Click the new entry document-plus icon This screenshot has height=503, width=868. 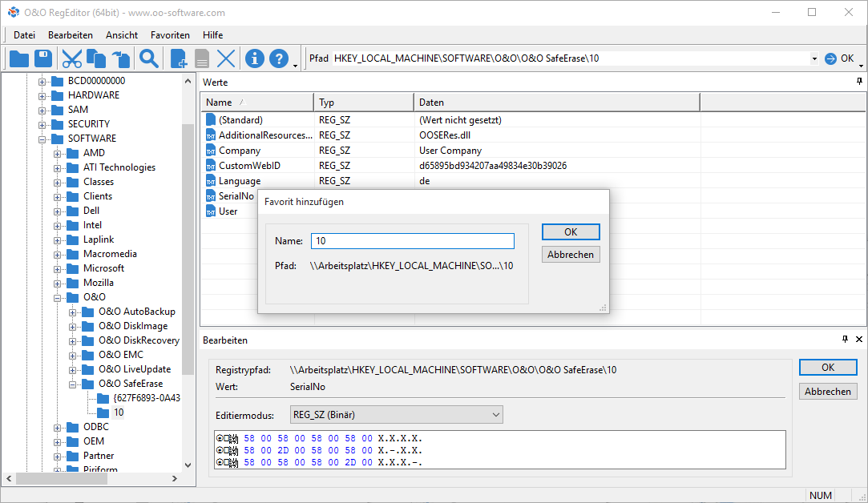click(x=179, y=58)
